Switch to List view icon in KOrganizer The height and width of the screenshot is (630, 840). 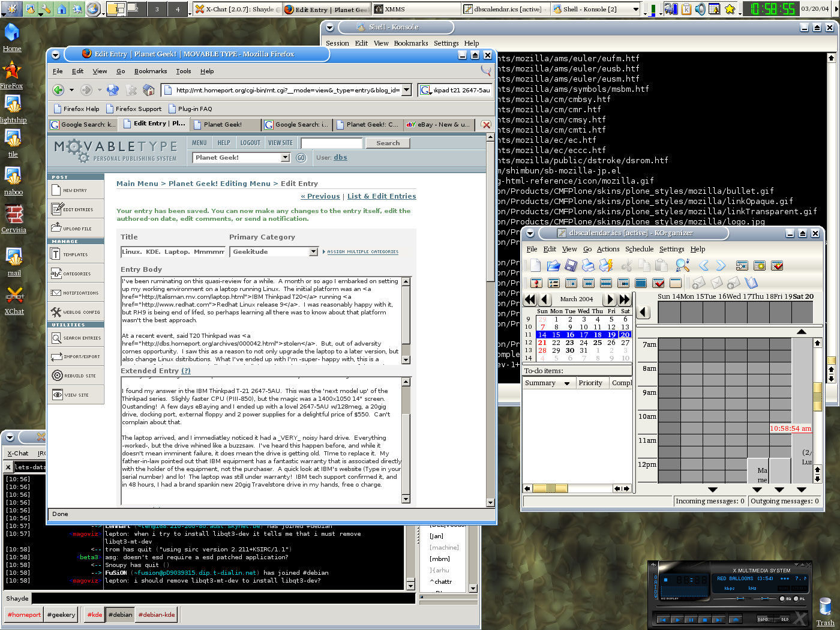553,283
